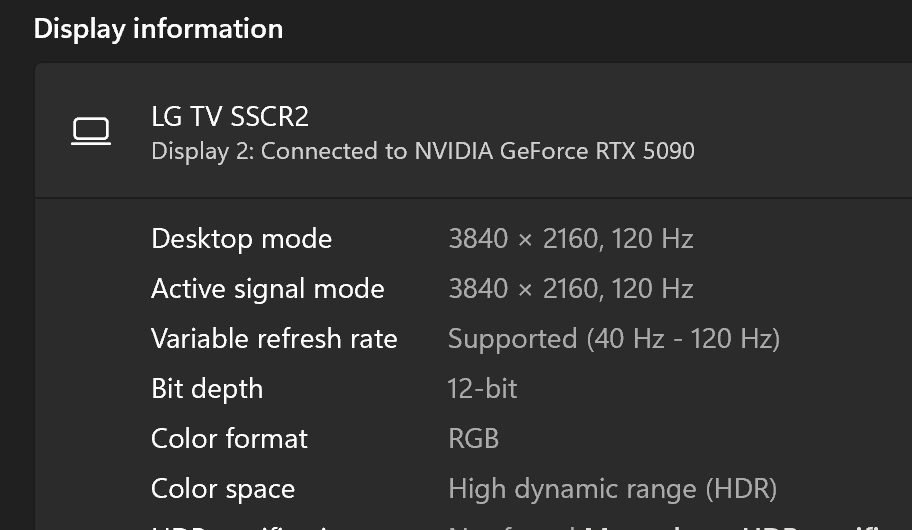The image size is (912, 530).
Task: Select the Desktop mode label
Action: tap(241, 239)
